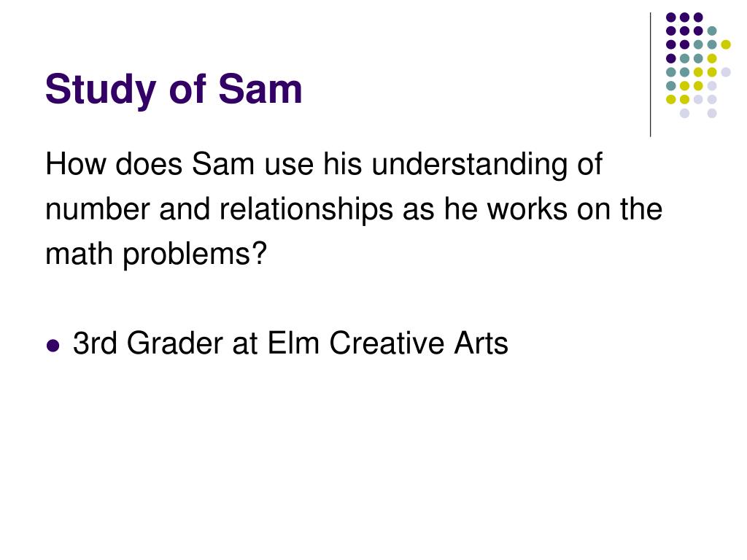
Task: Click the word "relationships" in the paragraph
Action: (306, 211)
